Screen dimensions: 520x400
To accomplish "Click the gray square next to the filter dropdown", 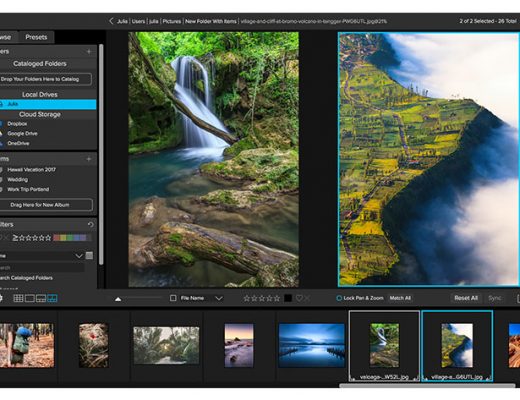I will [89, 256].
